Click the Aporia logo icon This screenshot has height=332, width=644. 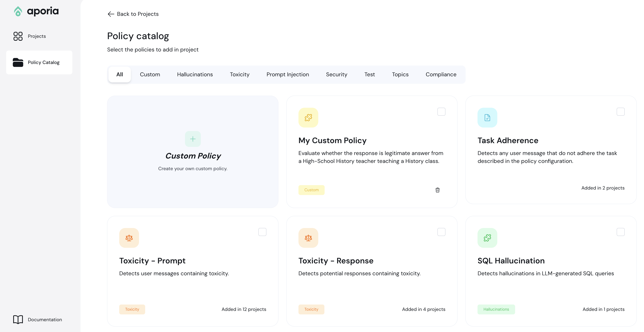tap(18, 11)
